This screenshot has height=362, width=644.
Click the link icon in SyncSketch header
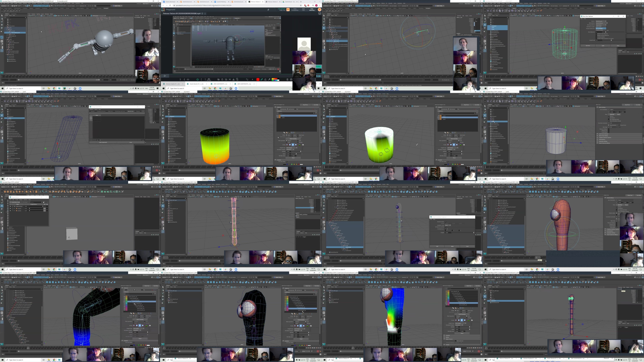[268, 10]
